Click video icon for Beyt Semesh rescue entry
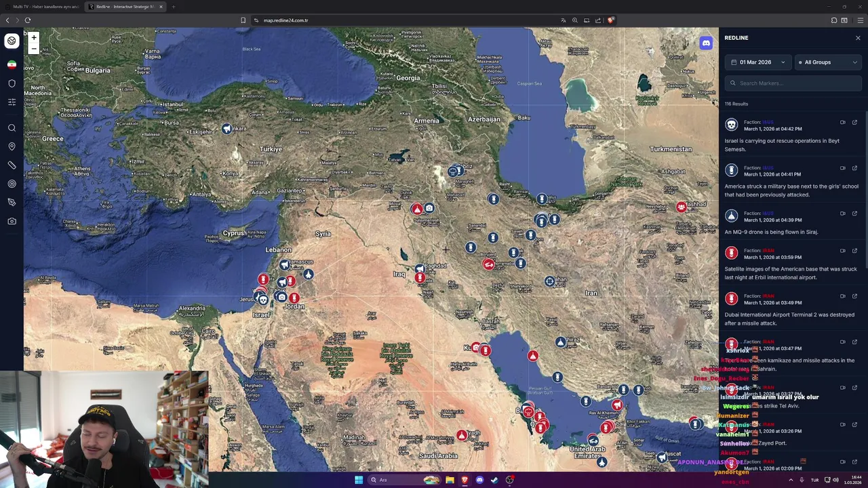Viewport: 868px width, 488px height. point(843,123)
